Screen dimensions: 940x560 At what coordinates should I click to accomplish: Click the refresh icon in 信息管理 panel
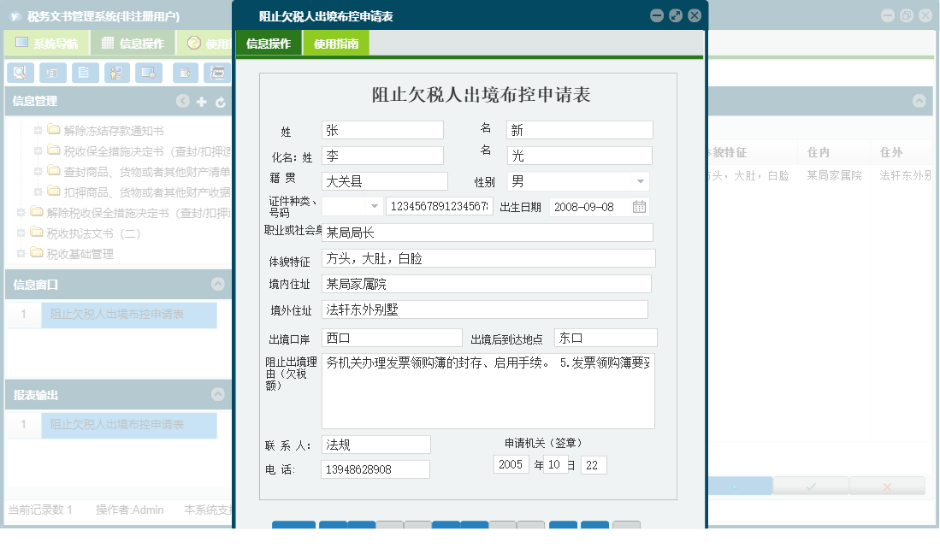(x=220, y=101)
